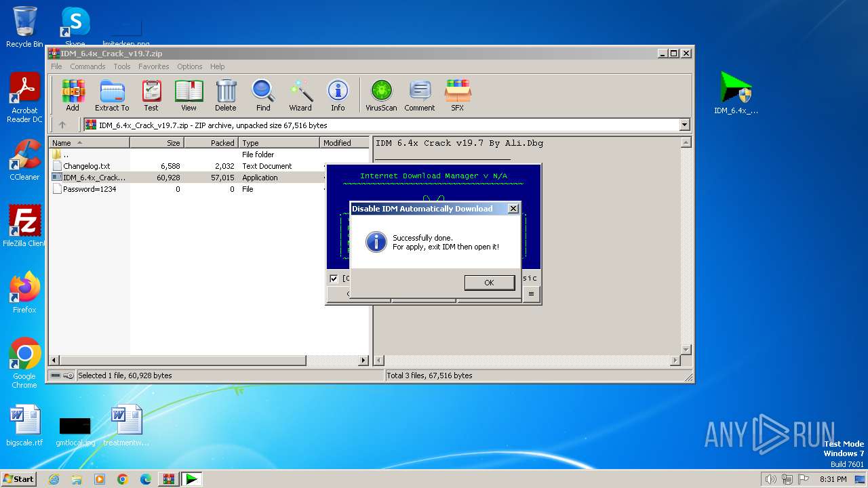Click Windows Explorer folder taskbar icon
Screen dimensions: 868x488
77,479
